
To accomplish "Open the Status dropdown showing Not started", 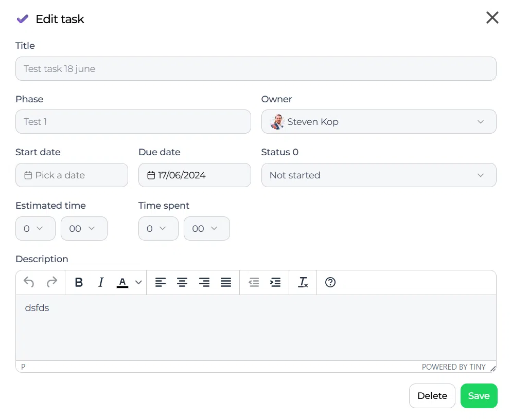I will pyautogui.click(x=379, y=175).
